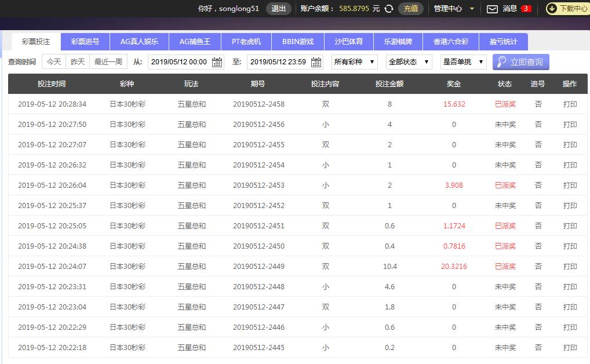Viewport: 590px width, 364px height.
Task: Print the bet for issue 20190512-2458
Action: 570,104
